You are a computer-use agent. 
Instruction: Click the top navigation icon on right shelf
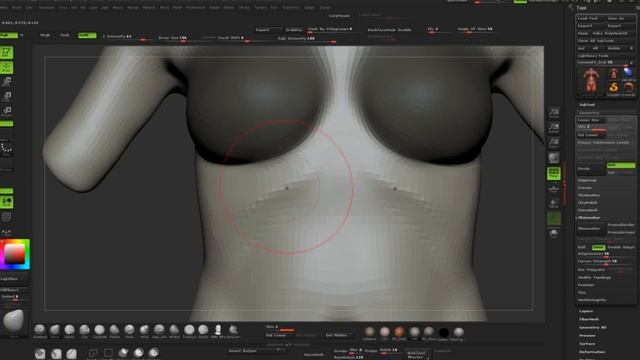point(554,113)
